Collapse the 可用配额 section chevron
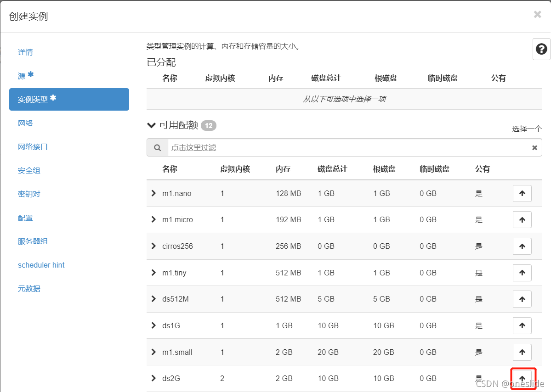 pyautogui.click(x=151, y=125)
